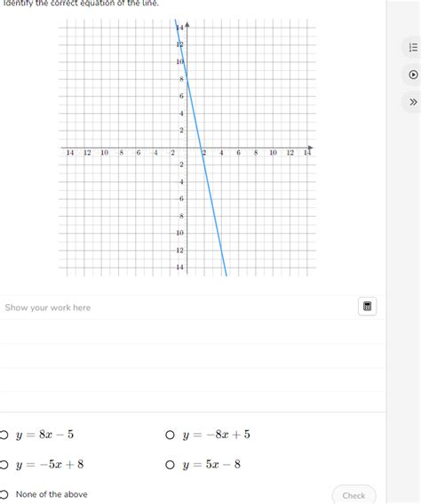Screen dimensions: 421x504
Task: Open the numbered list icon in sidebar
Action: pyautogui.click(x=413, y=48)
